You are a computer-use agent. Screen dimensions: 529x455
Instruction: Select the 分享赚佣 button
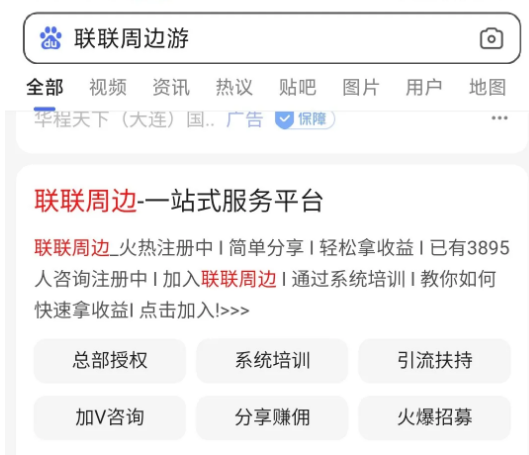coord(272,418)
